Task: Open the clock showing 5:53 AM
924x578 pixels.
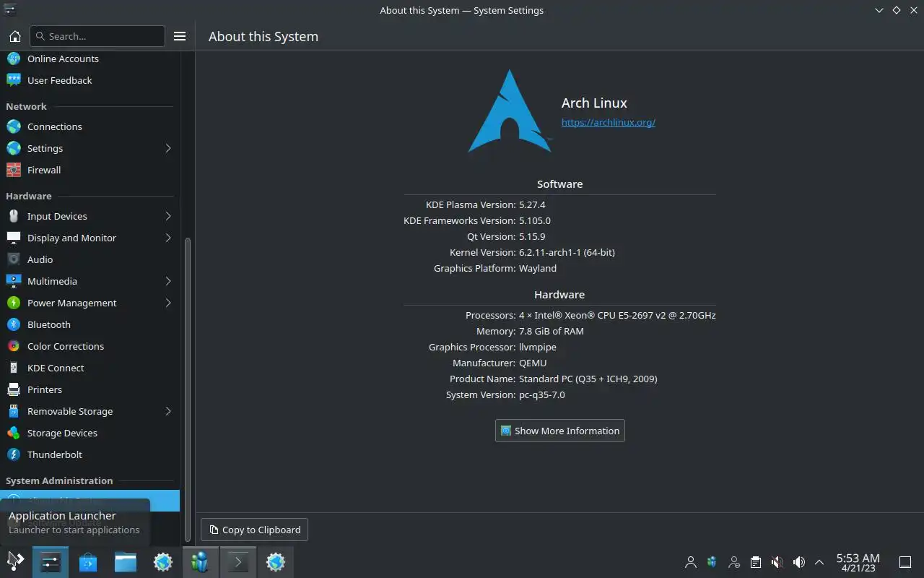Action: [858, 562]
